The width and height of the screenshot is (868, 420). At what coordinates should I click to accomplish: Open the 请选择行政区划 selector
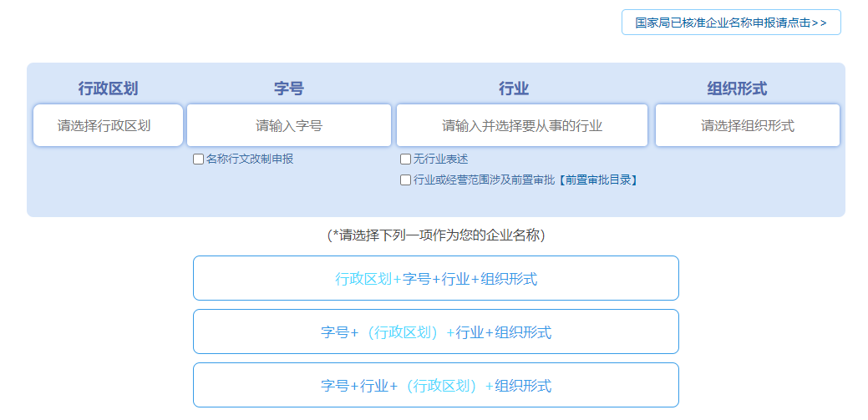[x=108, y=125]
